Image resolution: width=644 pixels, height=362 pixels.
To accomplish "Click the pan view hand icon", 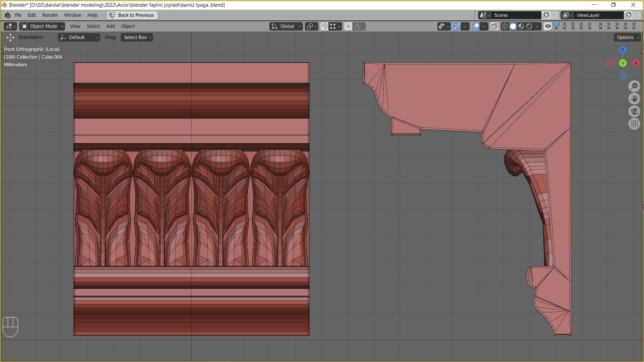I will click(x=634, y=99).
